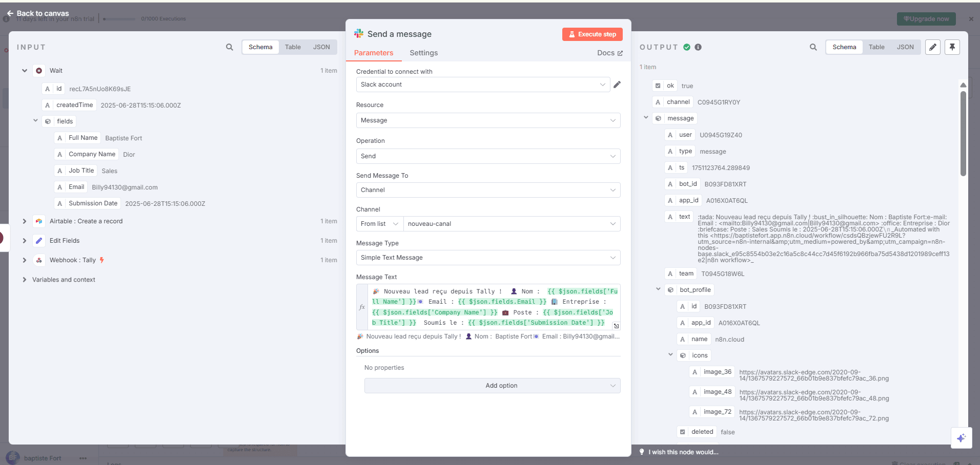Image resolution: width=980 pixels, height=465 pixels.
Task: Select OUTPUT JSON view
Action: coord(905,47)
